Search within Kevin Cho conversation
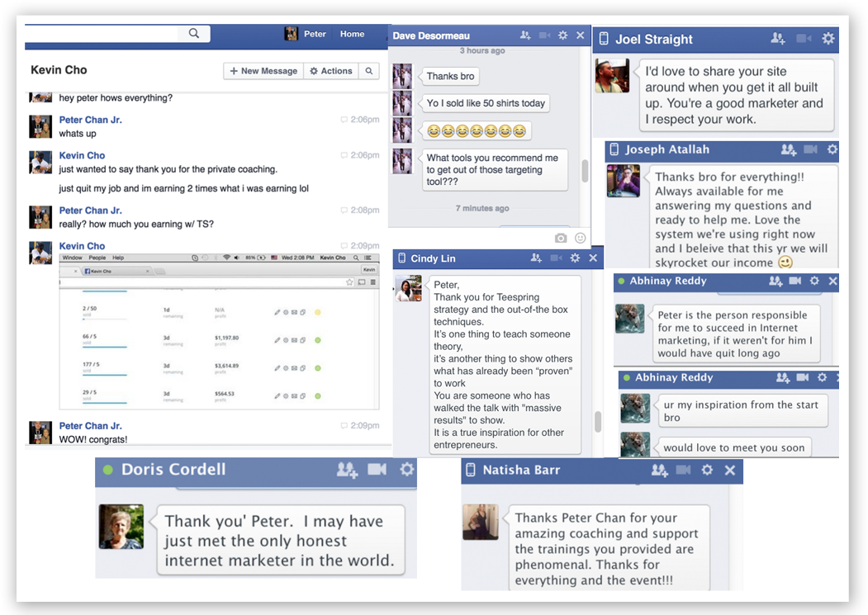Viewport: 868px width, 615px height. tap(369, 71)
